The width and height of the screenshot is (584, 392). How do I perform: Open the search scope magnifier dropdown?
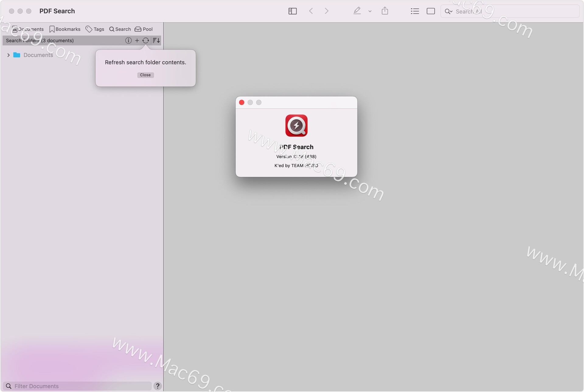(449, 12)
